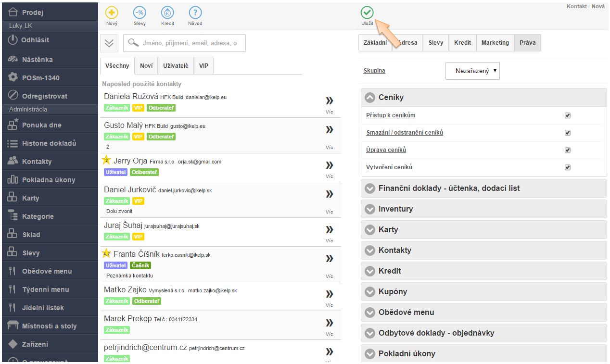
Task: Click the green Uložit save icon
Action: (367, 13)
